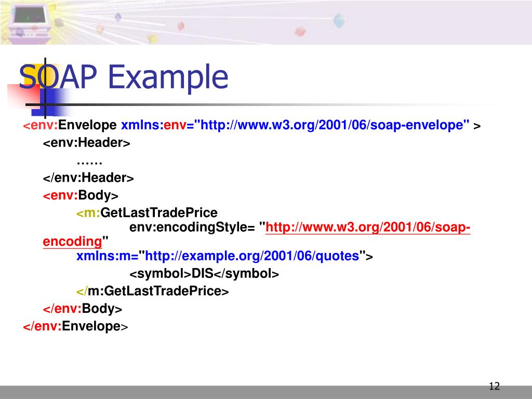
Task: Click the opening <m:GetLastTradePrice text
Action: click(147, 212)
